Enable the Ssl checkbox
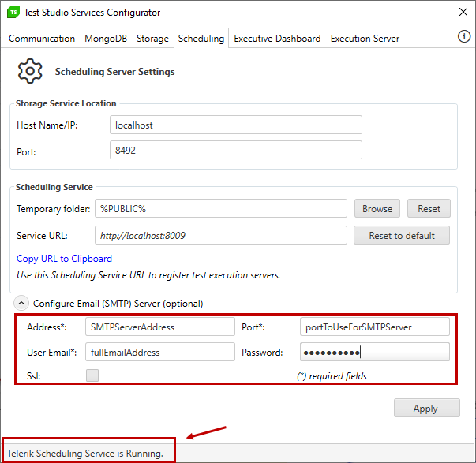Viewport: 476px width, 463px height. [x=92, y=375]
